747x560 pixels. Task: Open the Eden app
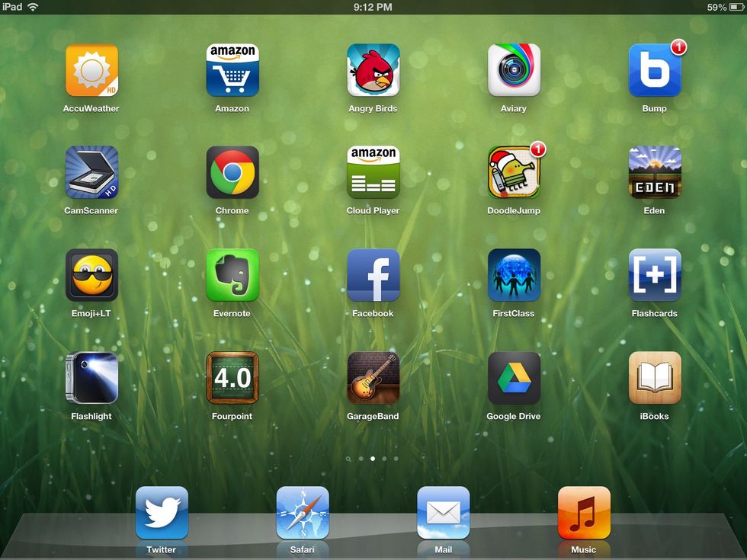(655, 172)
